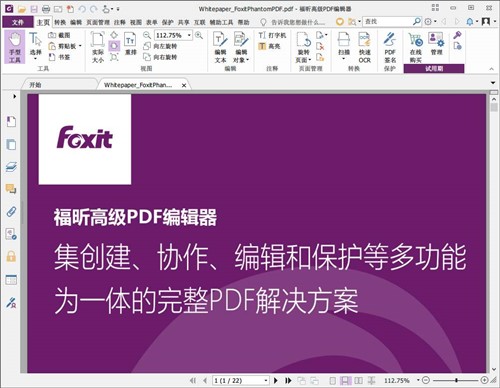
Task: Open the Pages thumbnail panel in sidebar
Action: coord(11,144)
